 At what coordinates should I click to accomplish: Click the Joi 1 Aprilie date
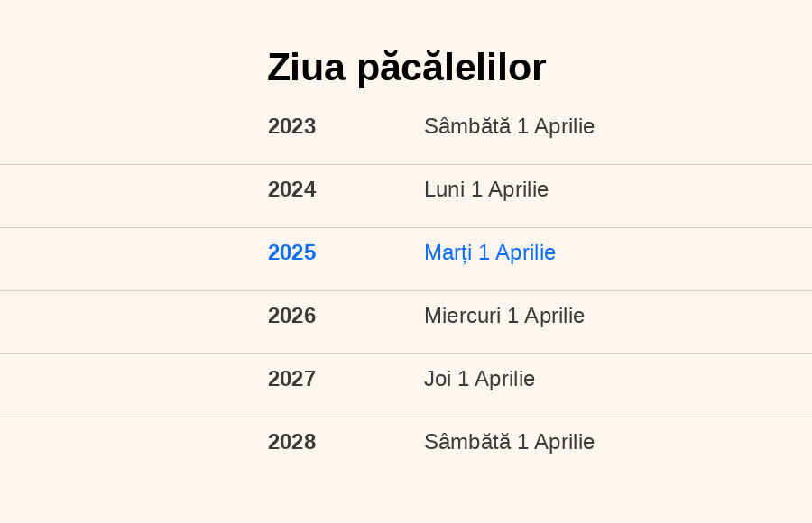tap(480, 379)
